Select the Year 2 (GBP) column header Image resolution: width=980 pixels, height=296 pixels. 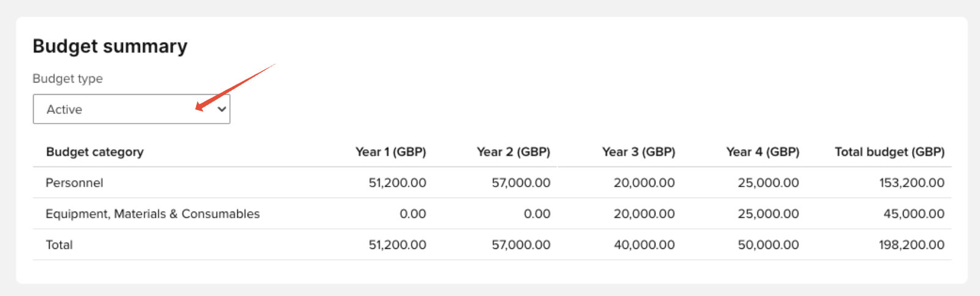pyautogui.click(x=513, y=152)
